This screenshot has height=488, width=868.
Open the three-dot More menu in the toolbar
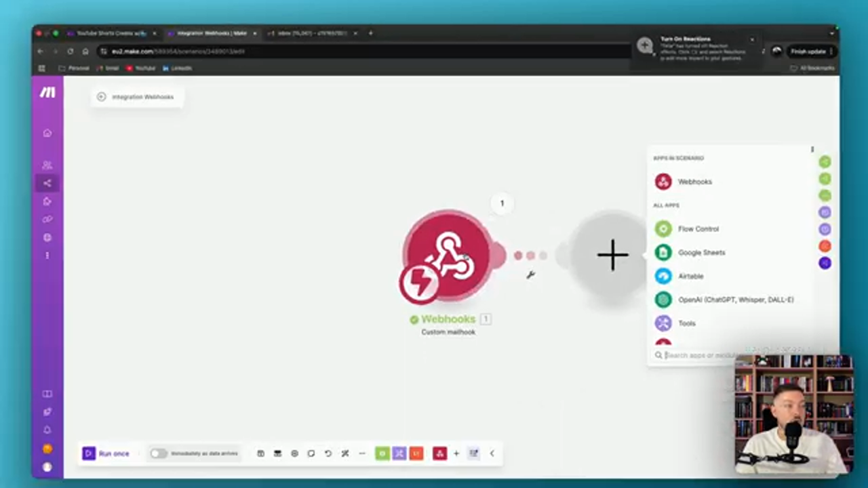click(362, 453)
